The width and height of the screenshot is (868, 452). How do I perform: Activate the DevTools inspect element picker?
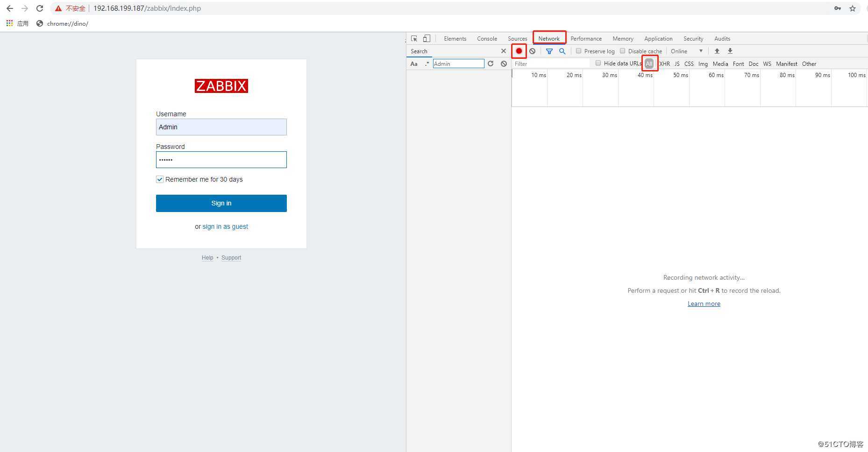[x=414, y=38]
